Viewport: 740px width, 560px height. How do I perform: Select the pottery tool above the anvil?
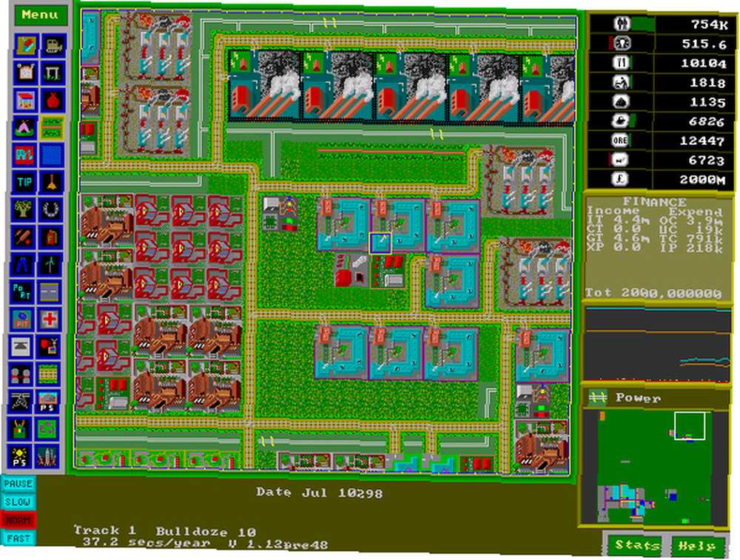click(22, 320)
